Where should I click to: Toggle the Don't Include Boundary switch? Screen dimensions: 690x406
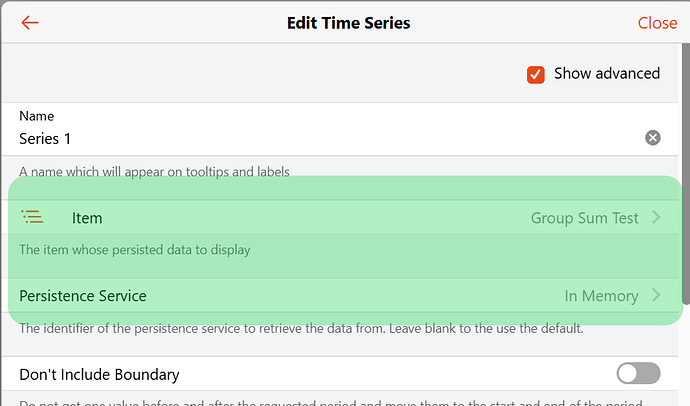click(638, 374)
